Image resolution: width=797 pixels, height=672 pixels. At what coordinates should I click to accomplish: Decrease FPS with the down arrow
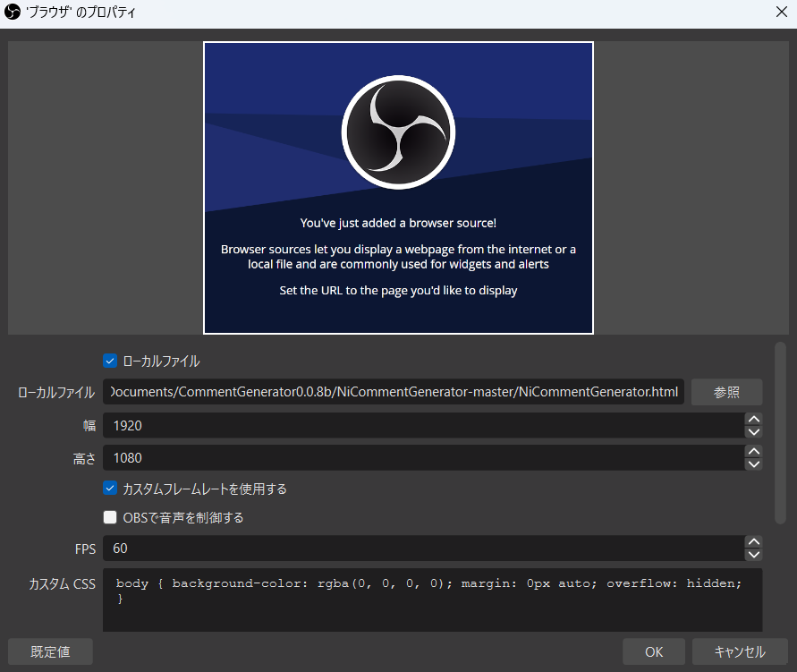[x=754, y=555]
